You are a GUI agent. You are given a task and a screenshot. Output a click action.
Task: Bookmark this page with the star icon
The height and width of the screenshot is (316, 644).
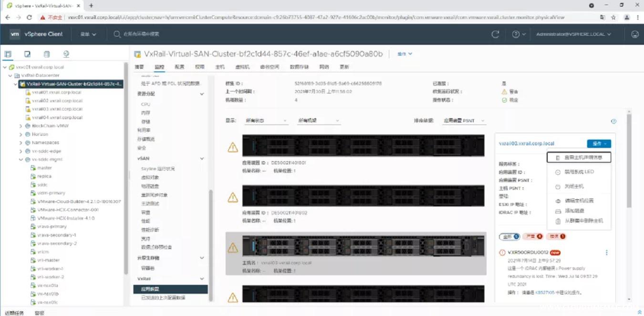click(x=613, y=17)
